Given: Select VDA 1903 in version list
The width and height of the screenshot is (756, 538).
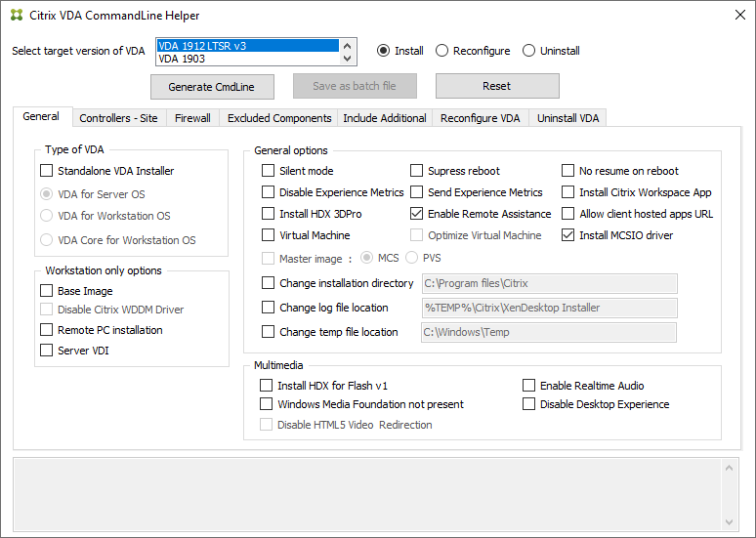Looking at the screenshot, I should [x=248, y=59].
